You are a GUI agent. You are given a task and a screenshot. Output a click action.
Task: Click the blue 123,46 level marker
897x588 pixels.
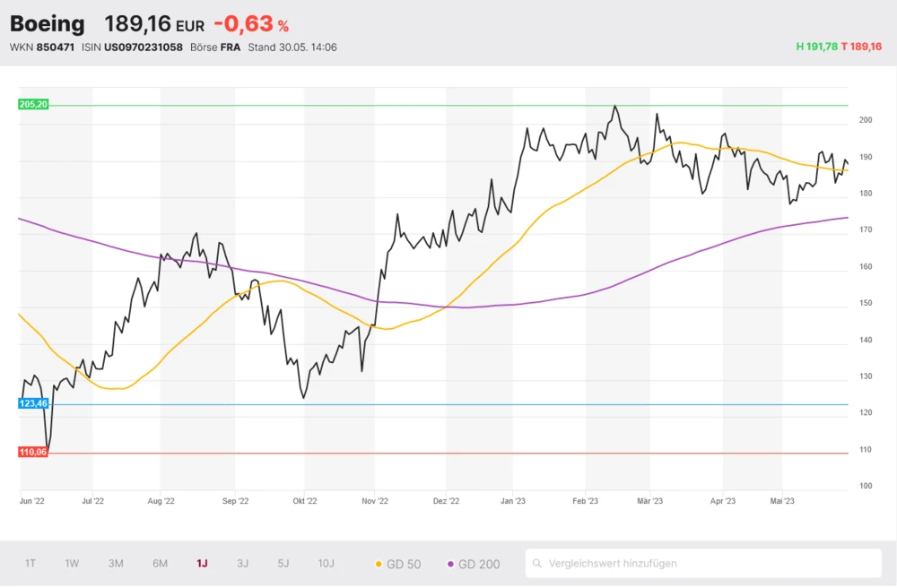coord(33,404)
